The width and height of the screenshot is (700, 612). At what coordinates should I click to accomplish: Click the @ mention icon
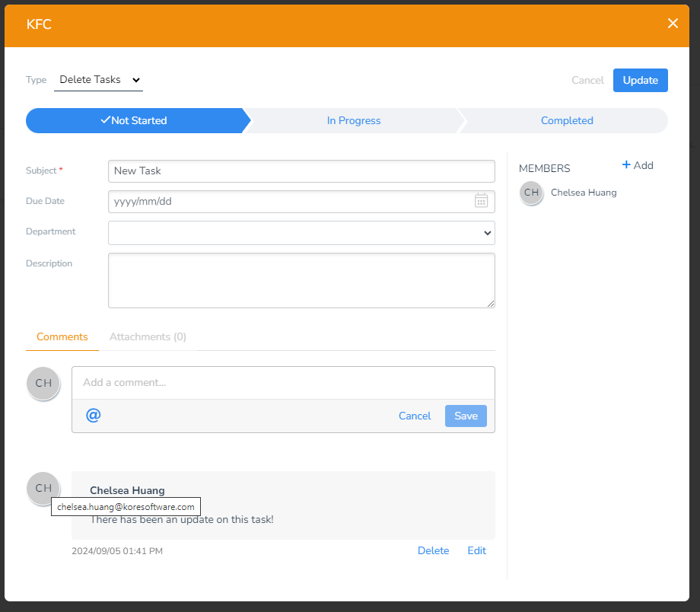coord(94,416)
